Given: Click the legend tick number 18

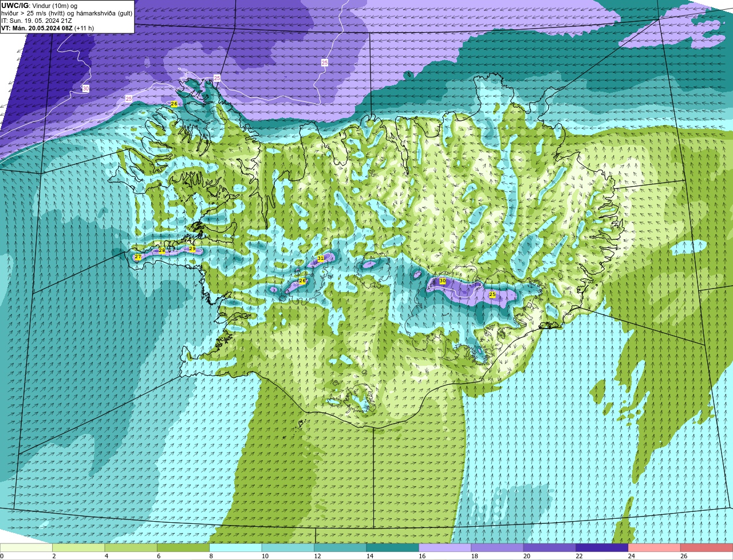Looking at the screenshot, I should 474,556.
